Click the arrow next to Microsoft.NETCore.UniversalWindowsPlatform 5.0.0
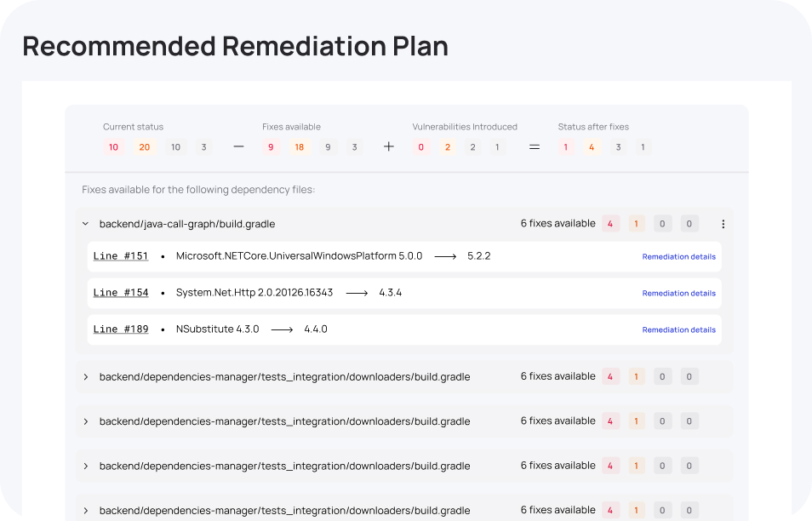Viewport: 812px width, 521px height. pyautogui.click(x=445, y=256)
